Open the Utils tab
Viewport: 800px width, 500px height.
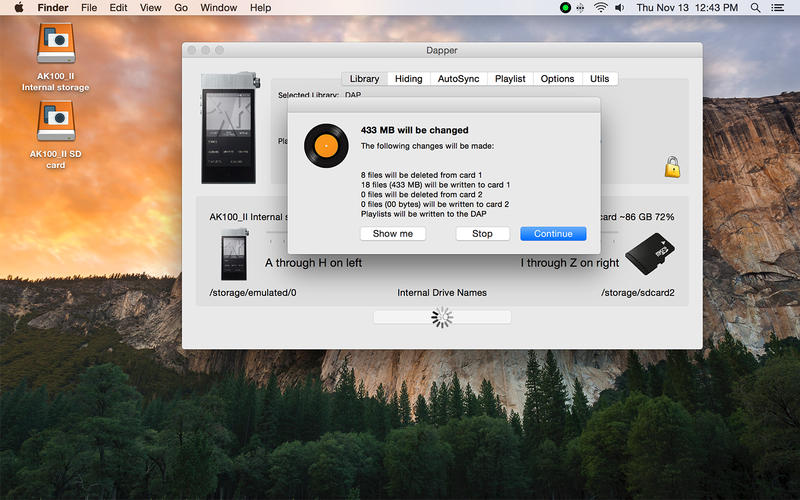click(x=599, y=79)
